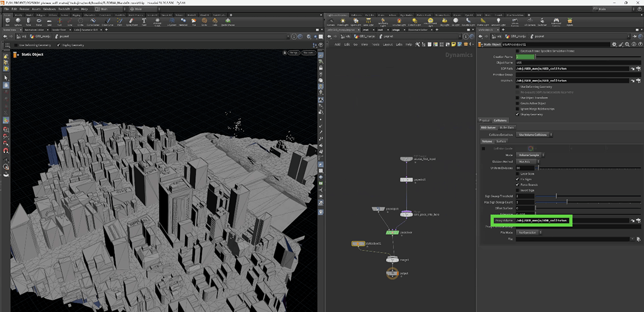
Task: Select the Font shelf tool
Action: pos(144,22)
